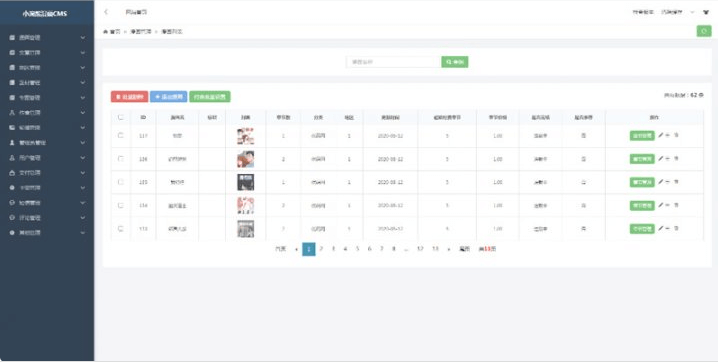Click the trash delete icon for ID 114
718x364 pixels.
676,205
